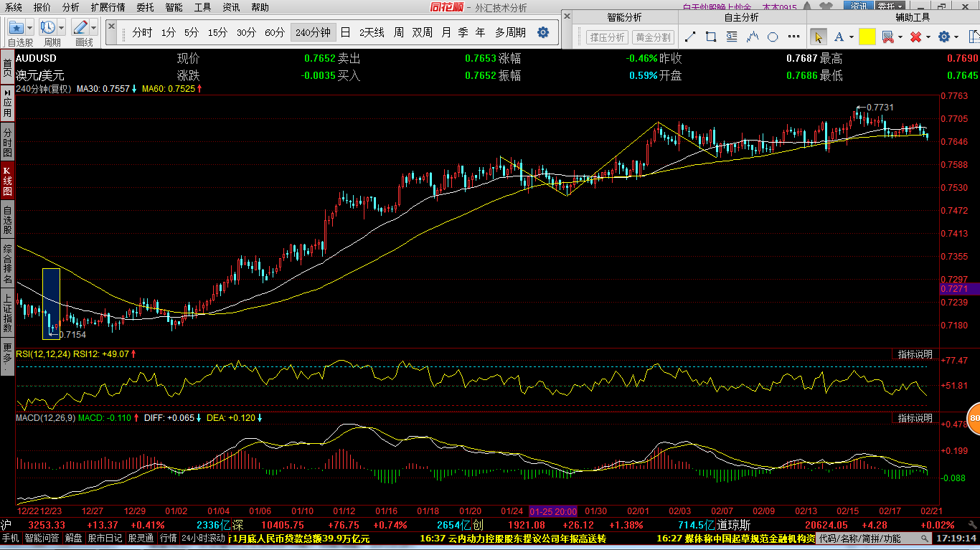Switch to the 2天线 period

pos(372,33)
